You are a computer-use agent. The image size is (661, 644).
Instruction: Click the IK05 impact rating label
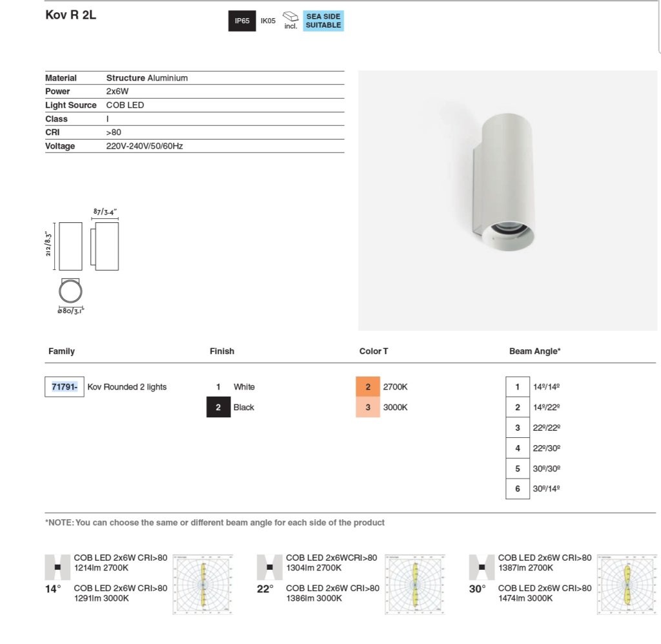pos(268,21)
